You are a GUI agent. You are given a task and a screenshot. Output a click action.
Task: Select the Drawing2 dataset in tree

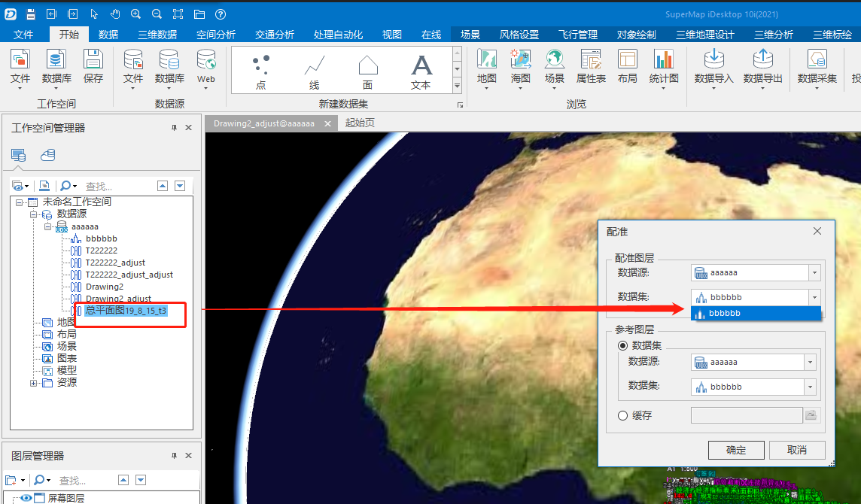105,287
